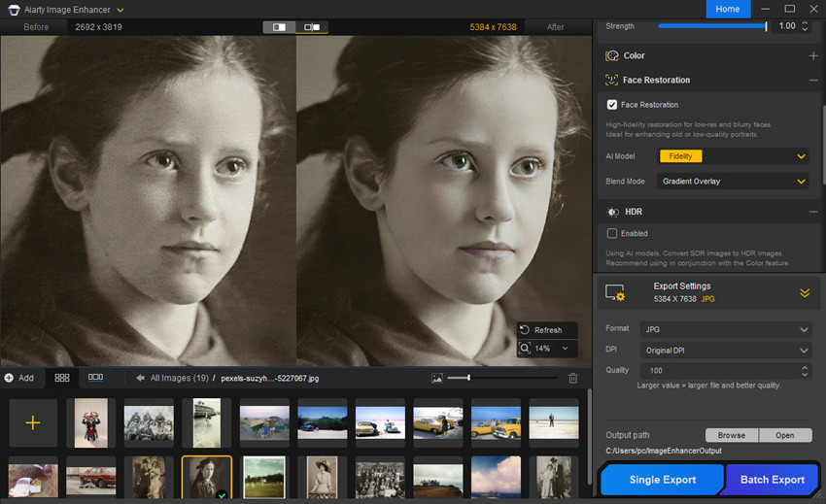Select the yellow taxi with man thumbnail
This screenshot has width=826, height=504.
tap(438, 422)
